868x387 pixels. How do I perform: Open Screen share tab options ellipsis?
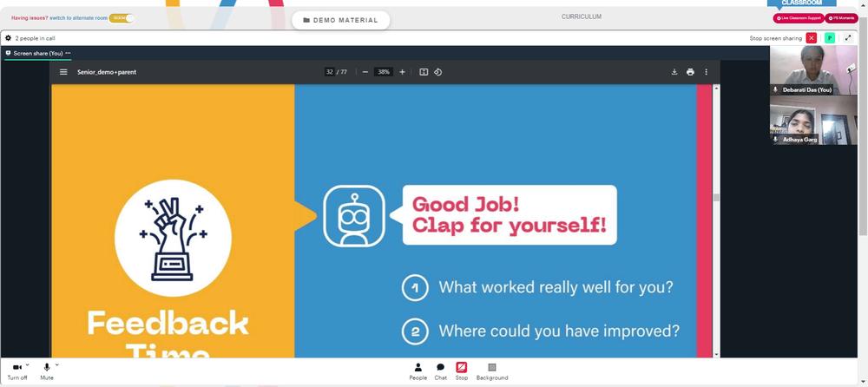click(68, 53)
